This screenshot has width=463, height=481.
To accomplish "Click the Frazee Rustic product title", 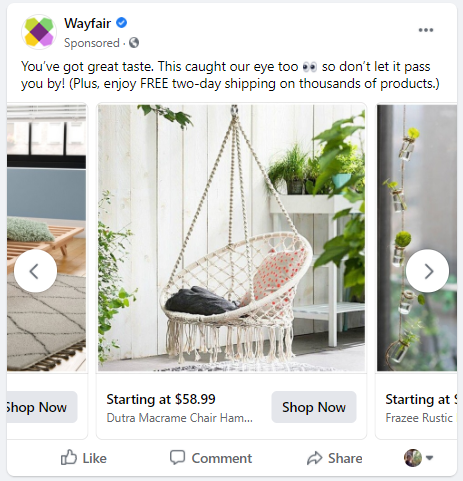I will point(419,418).
